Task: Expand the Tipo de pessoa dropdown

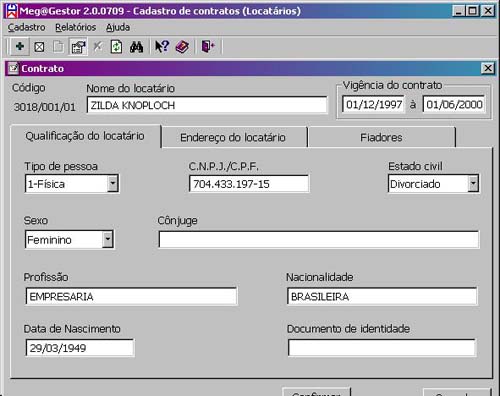Action: [x=113, y=183]
